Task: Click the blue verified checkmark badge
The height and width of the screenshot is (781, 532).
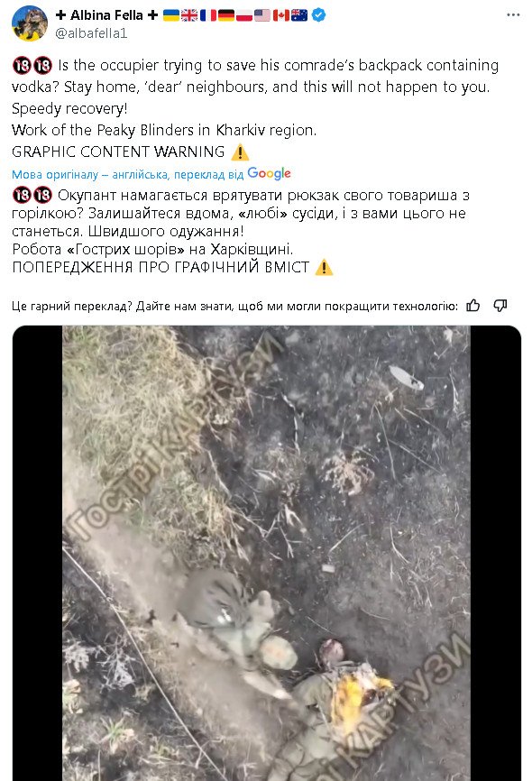Action: [x=319, y=15]
